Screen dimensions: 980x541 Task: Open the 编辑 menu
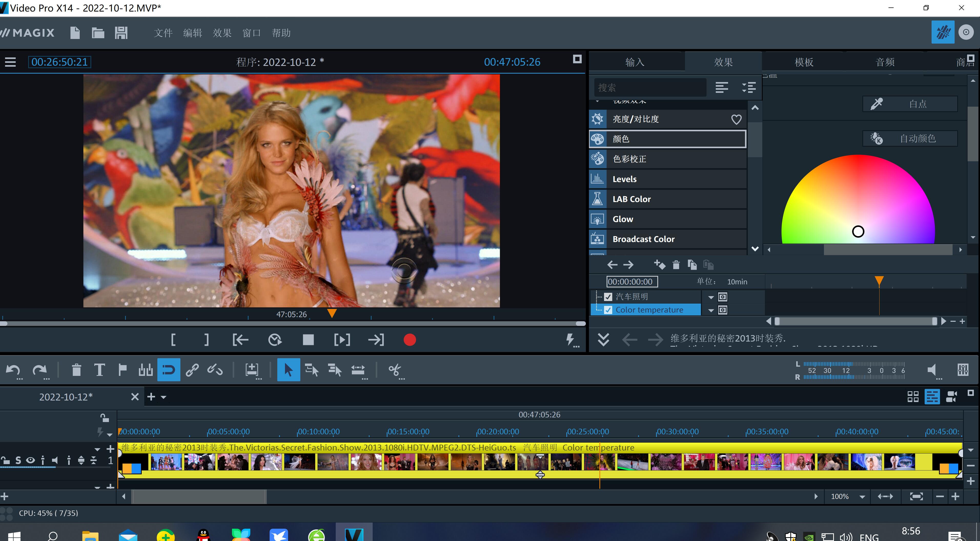point(192,33)
